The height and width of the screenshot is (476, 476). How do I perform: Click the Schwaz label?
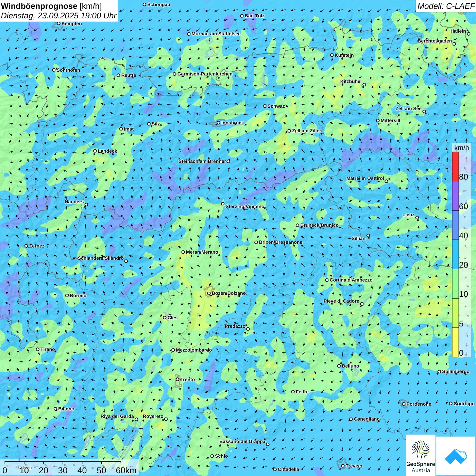276,106
